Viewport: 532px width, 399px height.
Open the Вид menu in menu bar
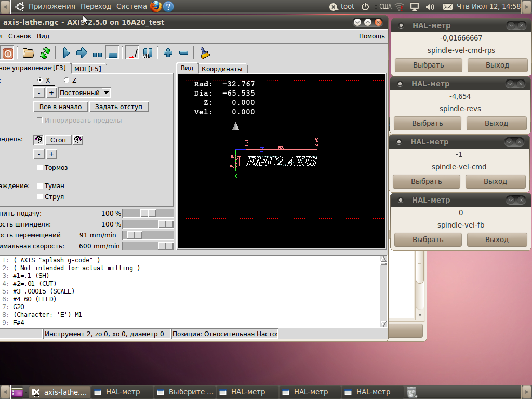pos(43,36)
